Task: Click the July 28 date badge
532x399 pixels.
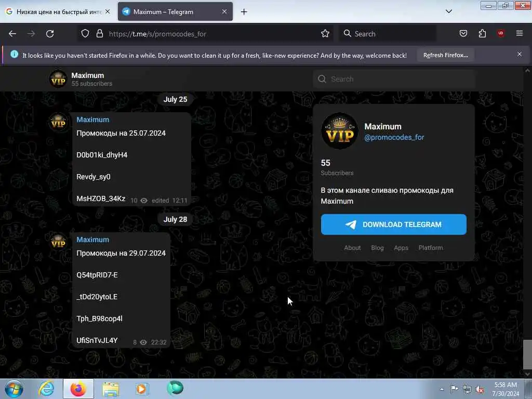Action: (x=175, y=220)
